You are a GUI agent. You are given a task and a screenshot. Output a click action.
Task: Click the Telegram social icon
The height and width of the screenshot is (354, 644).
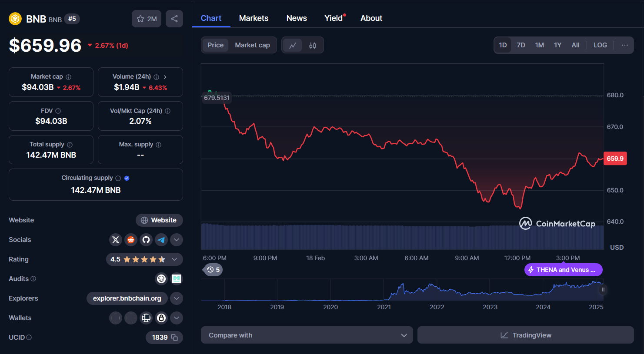click(x=161, y=240)
